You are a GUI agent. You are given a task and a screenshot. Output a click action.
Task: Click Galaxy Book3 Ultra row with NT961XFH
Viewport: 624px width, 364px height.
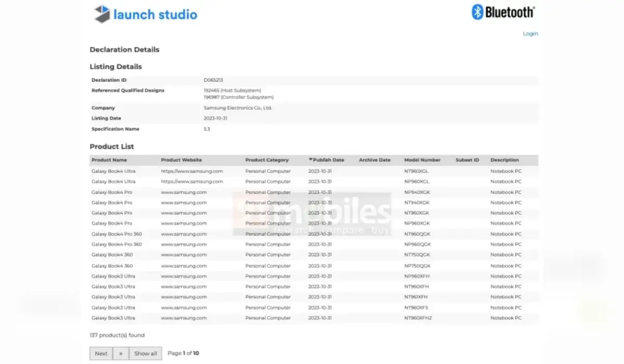(113, 297)
